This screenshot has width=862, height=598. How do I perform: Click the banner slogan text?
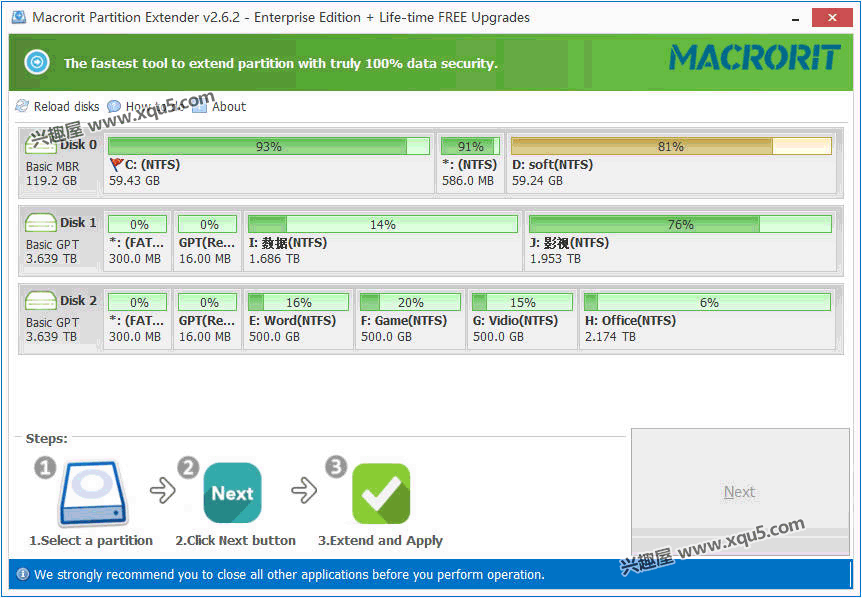pyautogui.click(x=281, y=63)
